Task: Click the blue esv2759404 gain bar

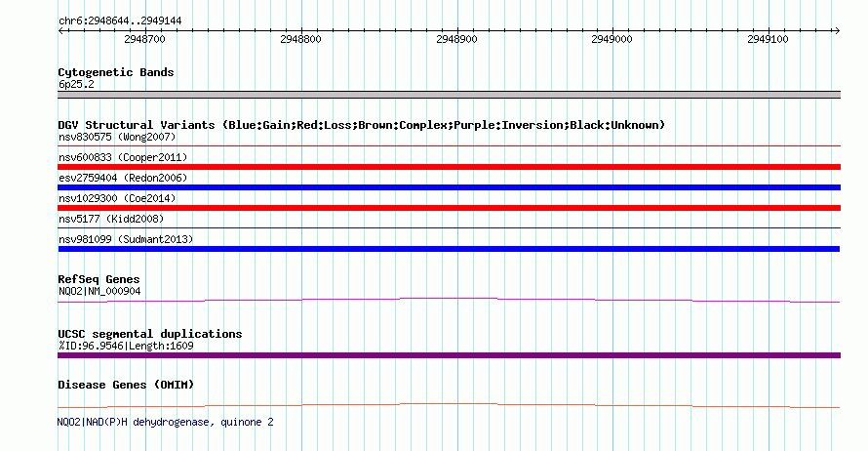Action: pos(449,187)
